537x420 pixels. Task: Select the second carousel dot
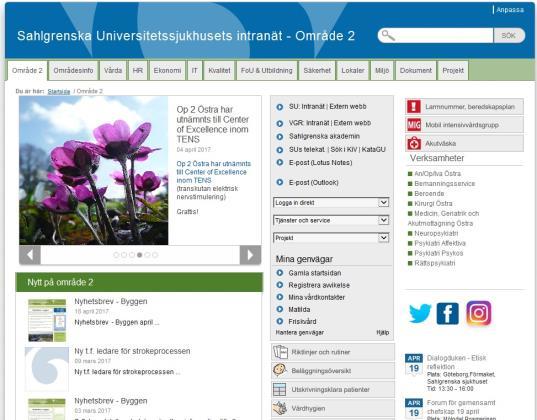pos(124,255)
